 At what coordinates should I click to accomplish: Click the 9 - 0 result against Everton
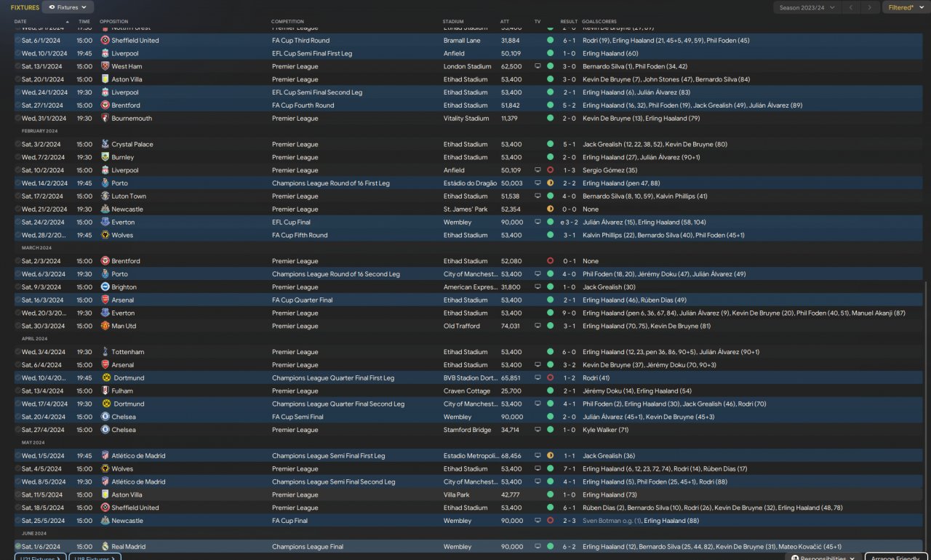(569, 313)
